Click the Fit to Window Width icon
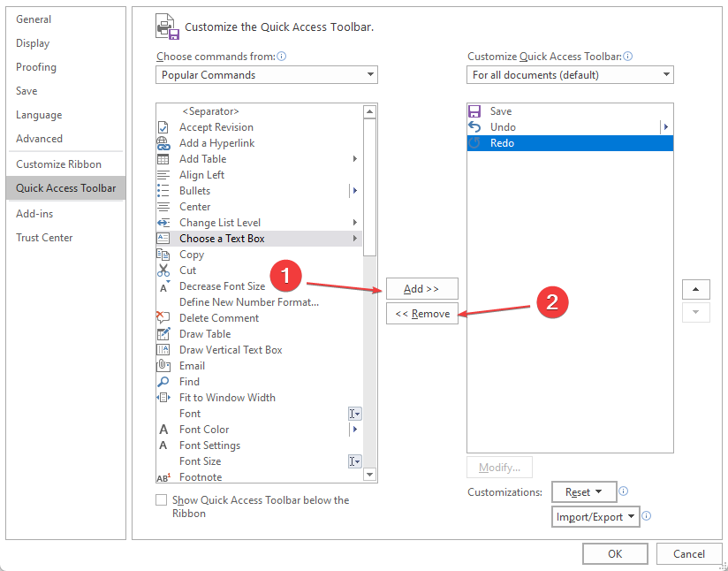The width and height of the screenshot is (728, 571). [x=163, y=397]
